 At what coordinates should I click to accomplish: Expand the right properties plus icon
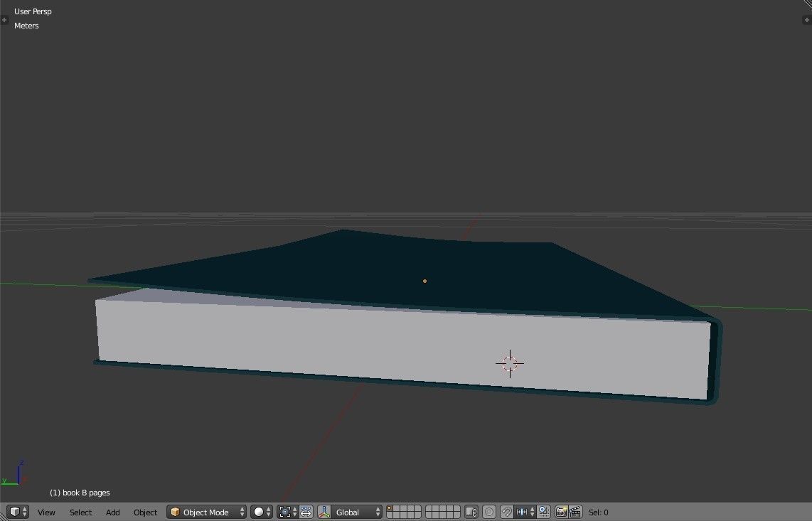806,20
